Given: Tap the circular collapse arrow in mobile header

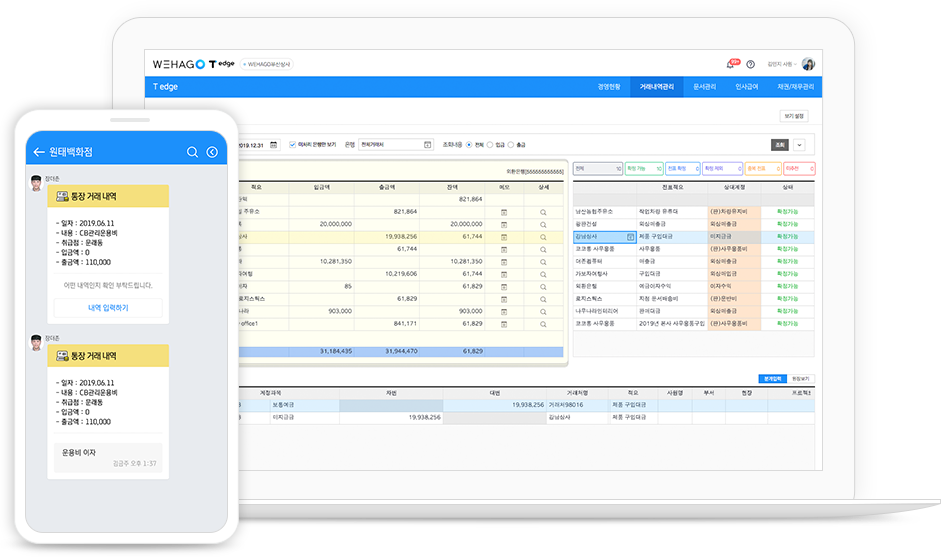Looking at the screenshot, I should coord(212,152).
